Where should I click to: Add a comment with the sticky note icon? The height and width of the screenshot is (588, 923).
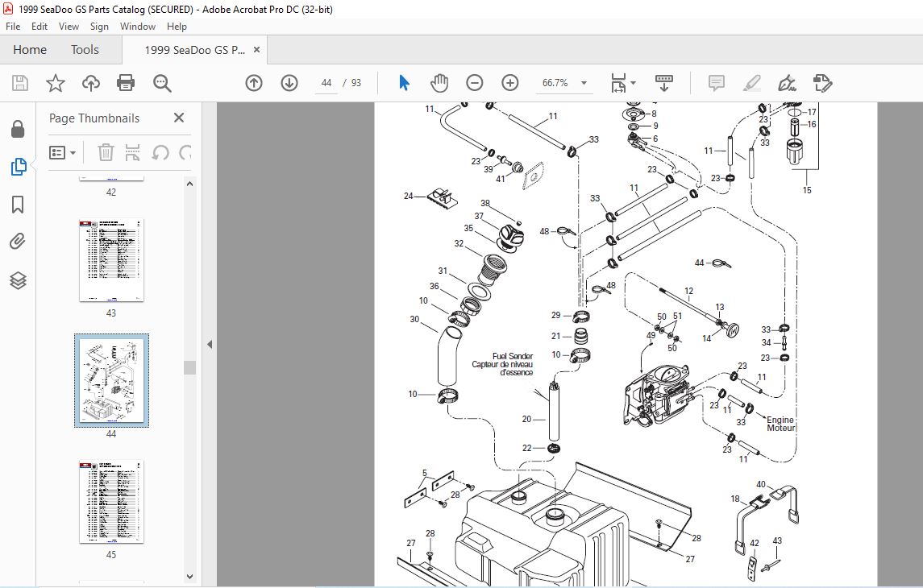tap(717, 83)
